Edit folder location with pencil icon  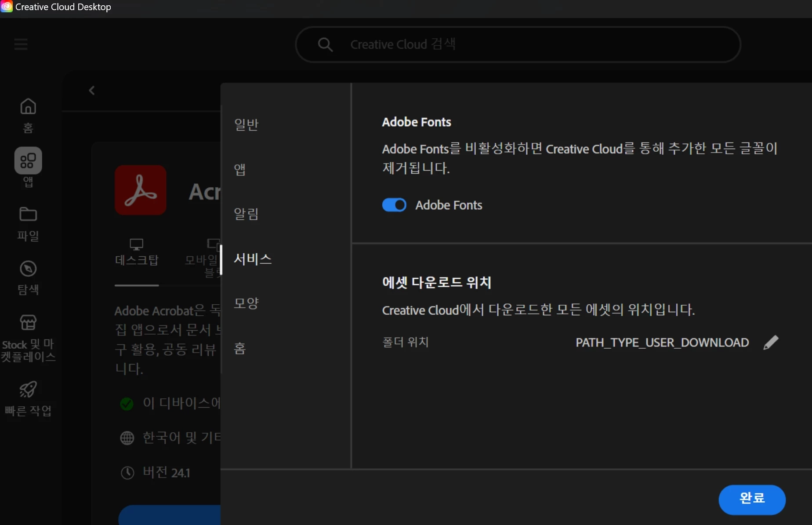[x=771, y=342]
